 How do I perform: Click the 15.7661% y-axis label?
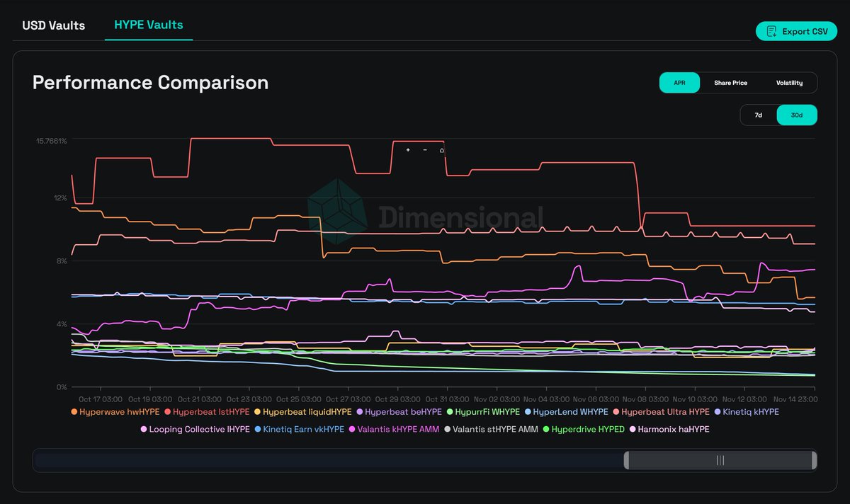click(x=52, y=140)
